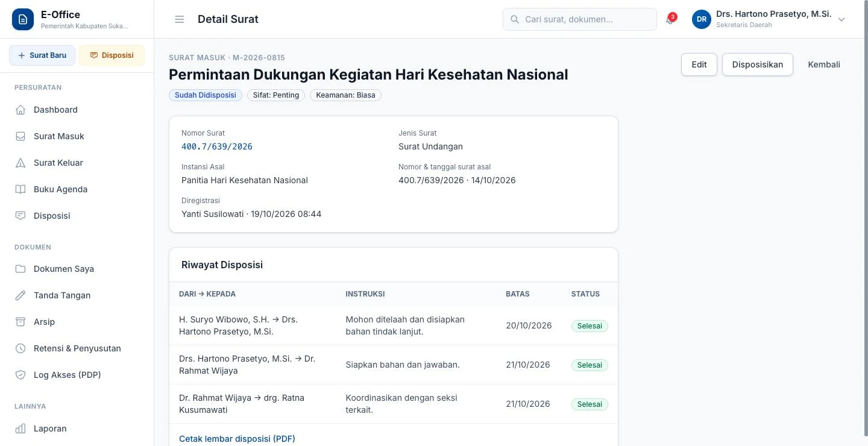This screenshot has height=446, width=868.
Task: Click 'Koordinasikan dengan seksi terkait.' instruction
Action: 401,404
